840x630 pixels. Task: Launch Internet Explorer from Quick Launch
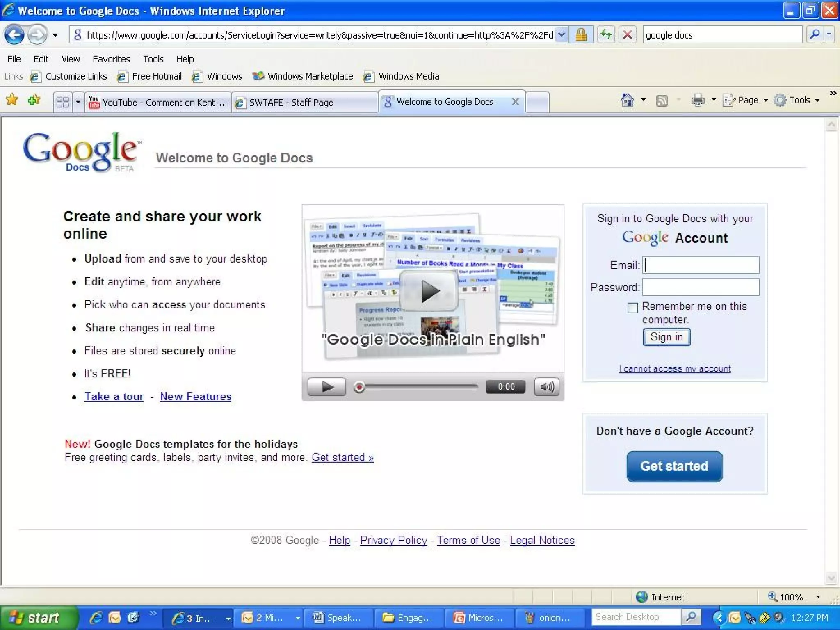click(x=96, y=618)
